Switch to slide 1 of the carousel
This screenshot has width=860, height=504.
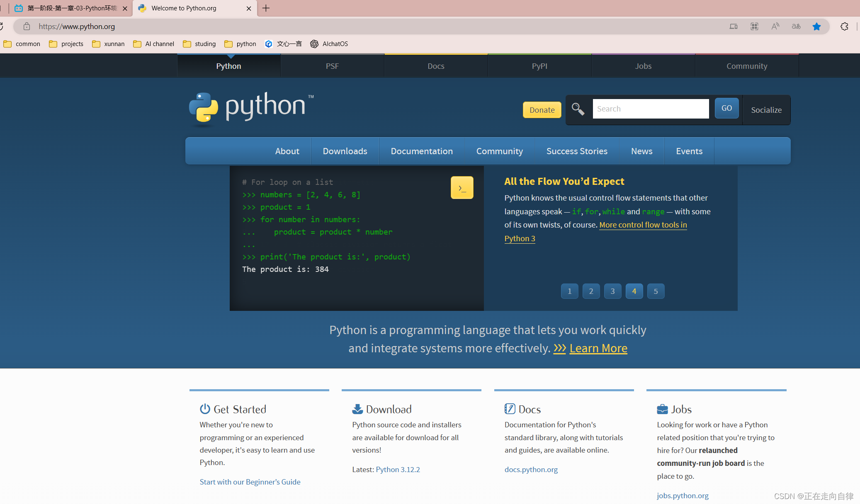click(569, 291)
